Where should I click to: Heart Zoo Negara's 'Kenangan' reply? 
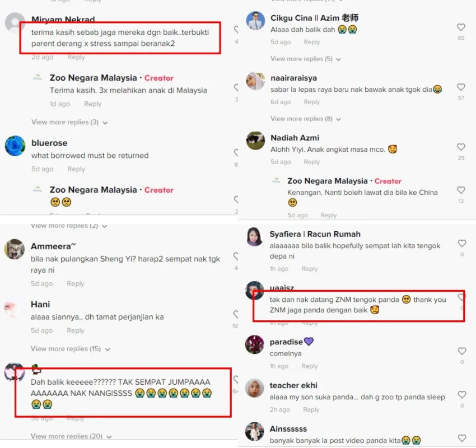pos(461,190)
